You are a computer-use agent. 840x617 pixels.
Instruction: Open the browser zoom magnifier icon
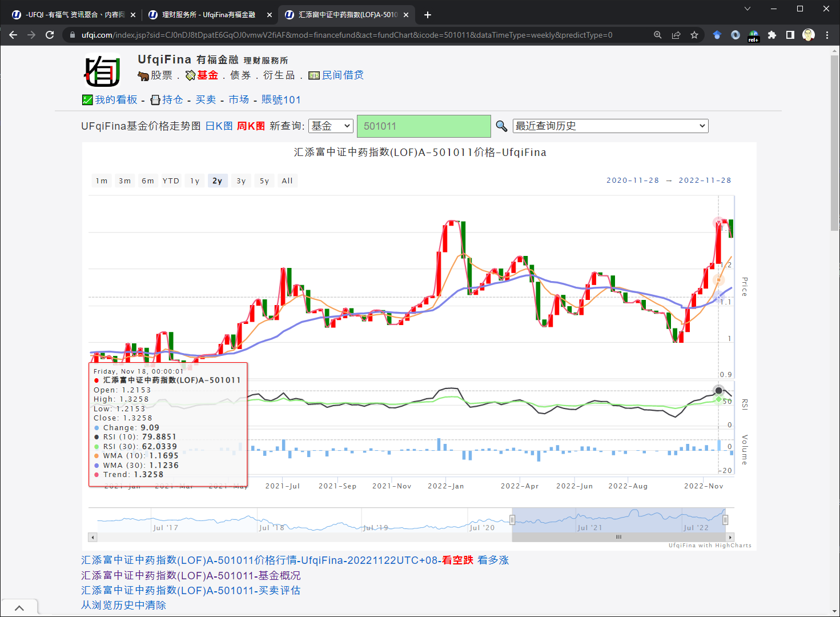(658, 35)
